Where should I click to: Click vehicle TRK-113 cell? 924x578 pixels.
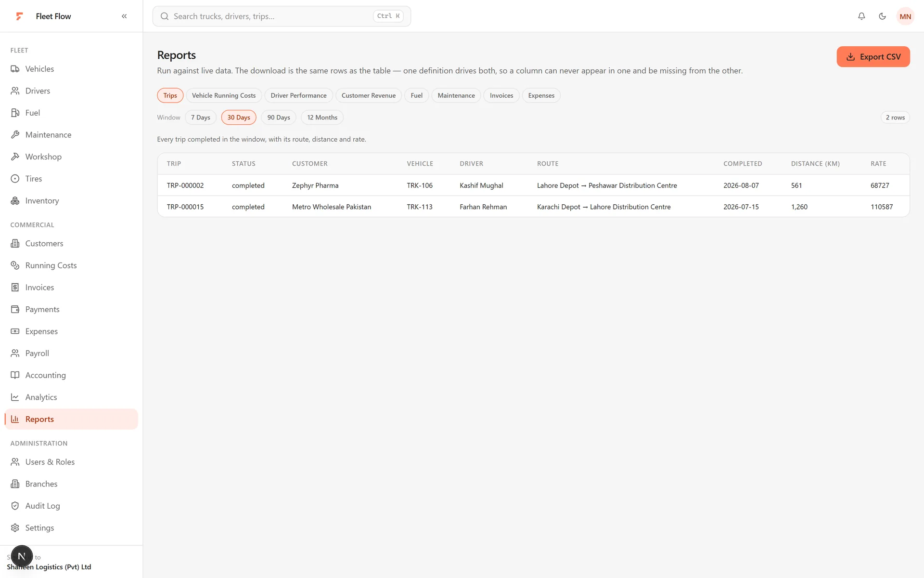pos(420,207)
